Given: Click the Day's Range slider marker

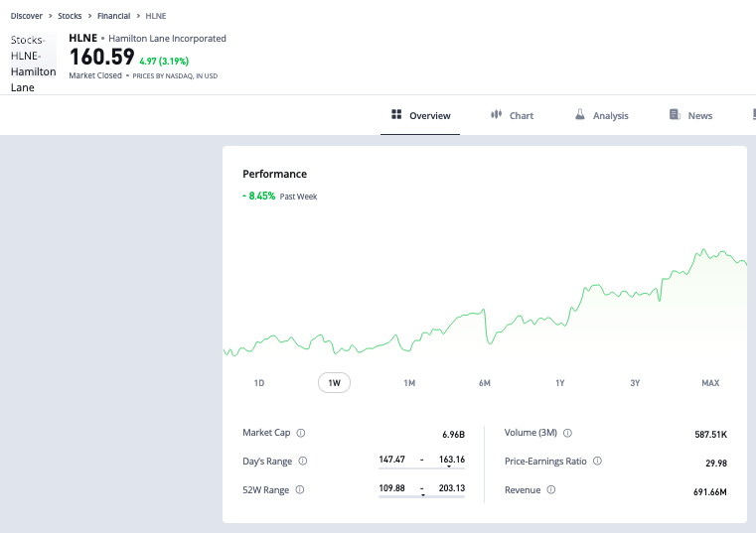Looking at the screenshot, I should (x=449, y=466).
